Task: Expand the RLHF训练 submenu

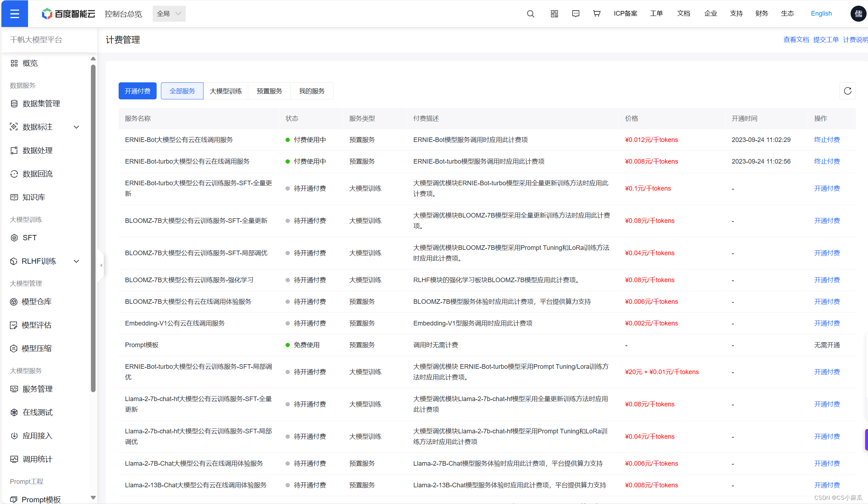Action: point(76,261)
